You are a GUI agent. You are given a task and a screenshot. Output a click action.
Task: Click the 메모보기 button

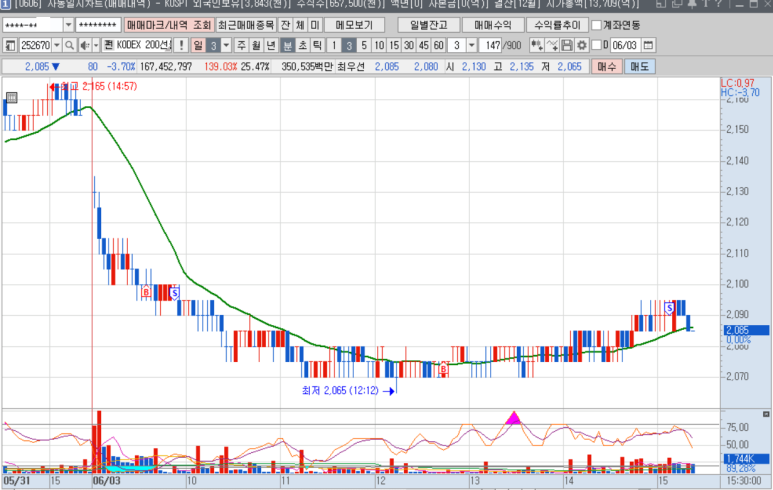tap(354, 25)
